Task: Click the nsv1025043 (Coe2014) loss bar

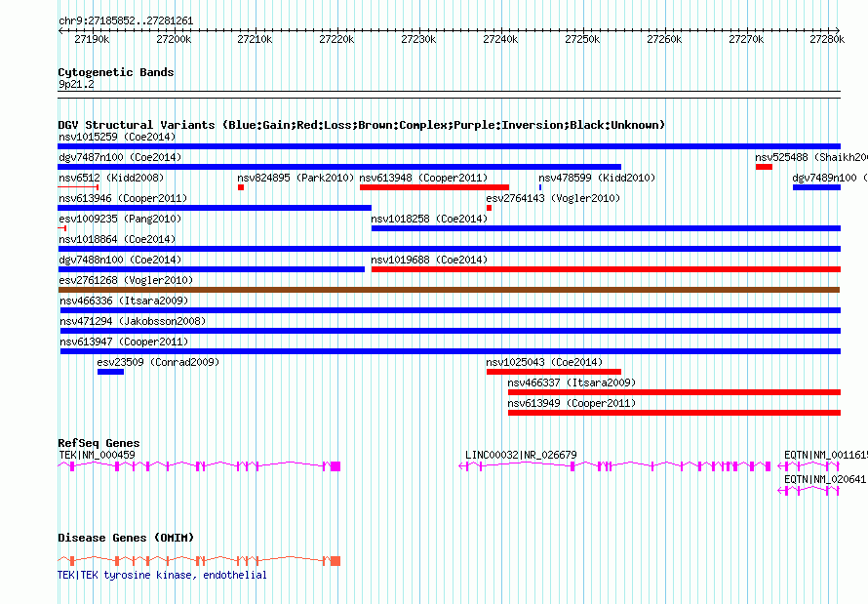Action: (x=554, y=372)
